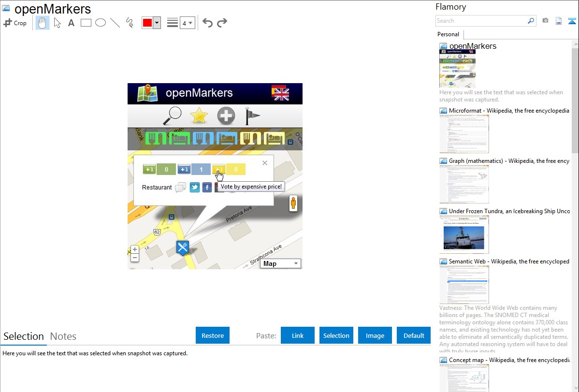Click the sidebar scrollbar up arrow

575,44
